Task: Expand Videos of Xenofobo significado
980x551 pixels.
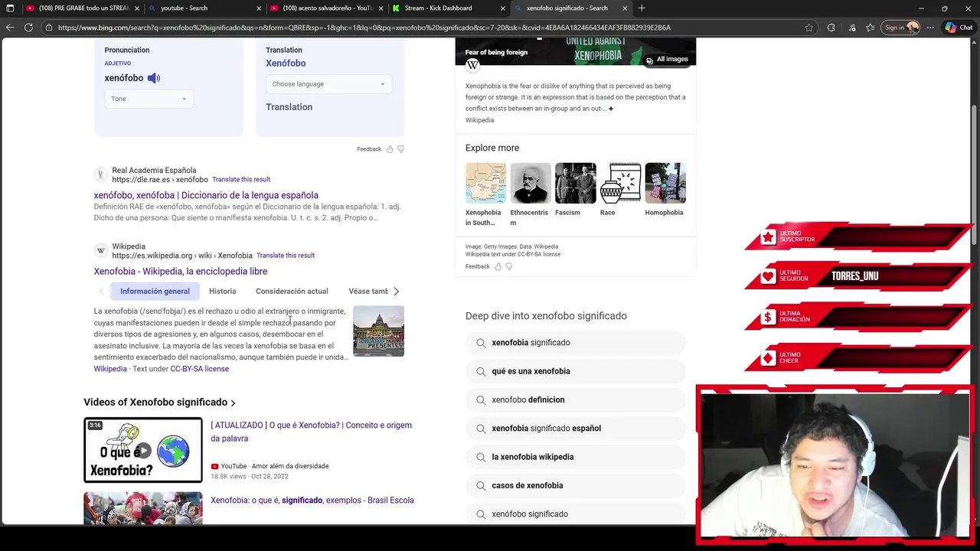Action: coord(159,403)
